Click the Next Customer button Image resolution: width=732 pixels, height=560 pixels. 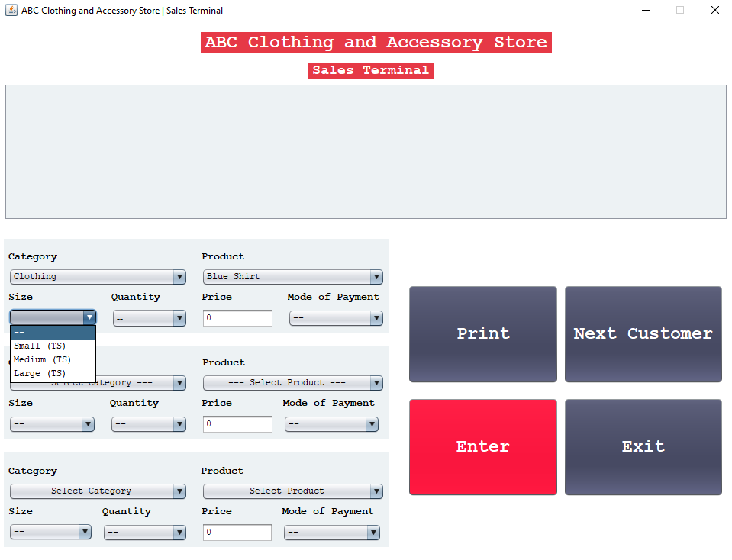click(x=643, y=334)
